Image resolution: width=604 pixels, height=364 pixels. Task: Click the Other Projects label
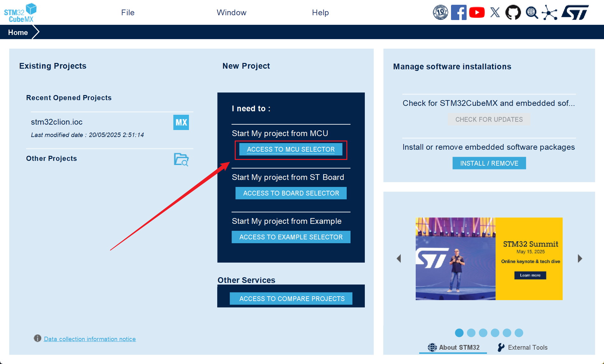tap(52, 158)
